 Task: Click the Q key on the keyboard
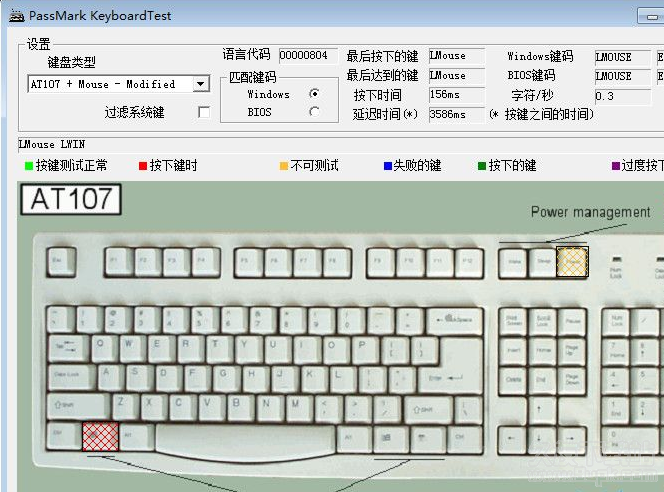pyautogui.click(x=105, y=348)
